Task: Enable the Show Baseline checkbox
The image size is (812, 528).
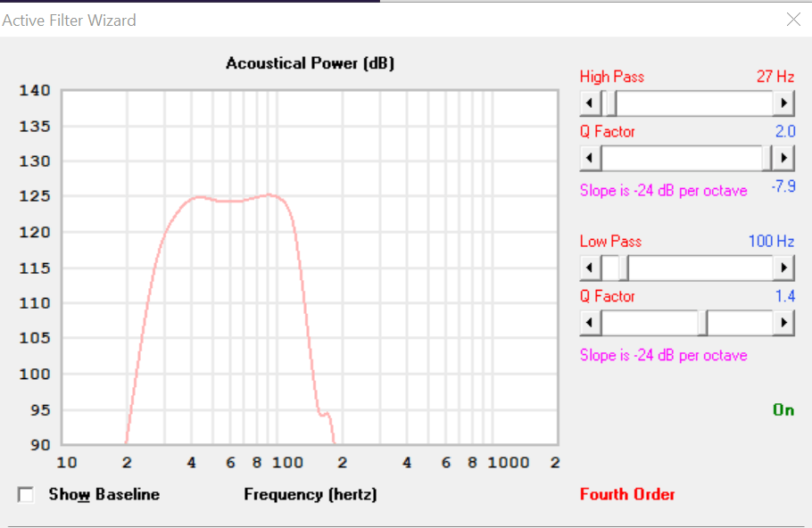Action: point(26,494)
